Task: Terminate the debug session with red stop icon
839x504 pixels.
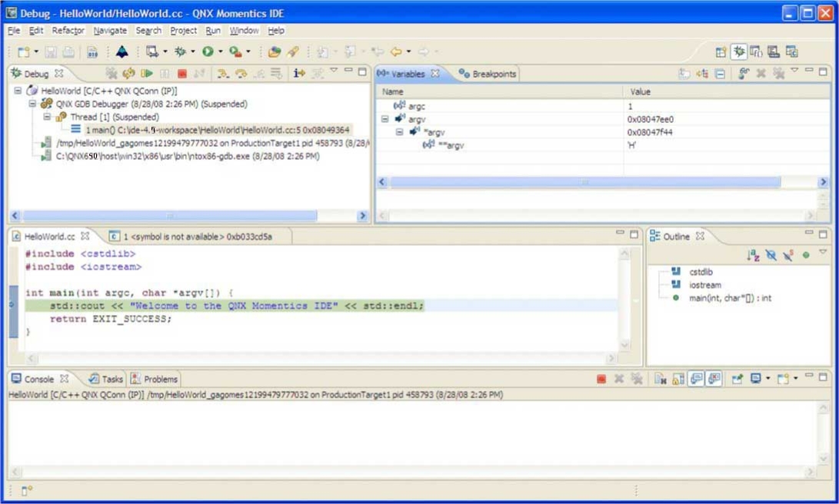Action: pyautogui.click(x=181, y=73)
